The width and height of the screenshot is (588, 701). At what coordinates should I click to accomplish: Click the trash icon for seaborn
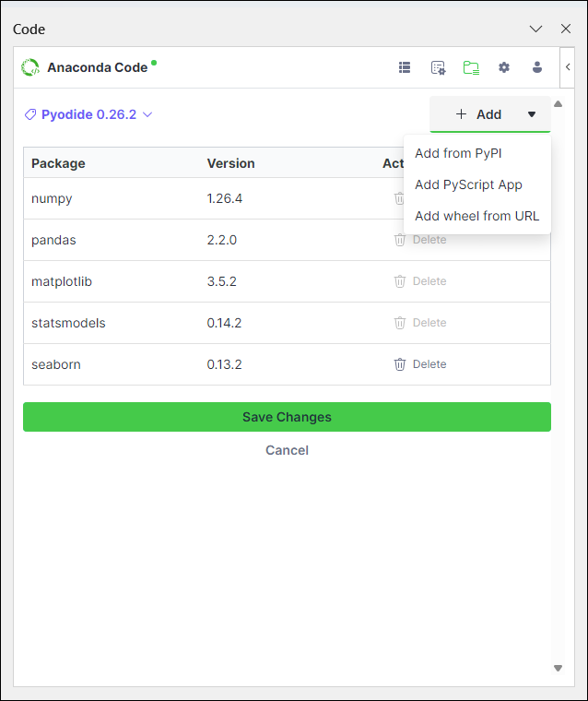[399, 364]
